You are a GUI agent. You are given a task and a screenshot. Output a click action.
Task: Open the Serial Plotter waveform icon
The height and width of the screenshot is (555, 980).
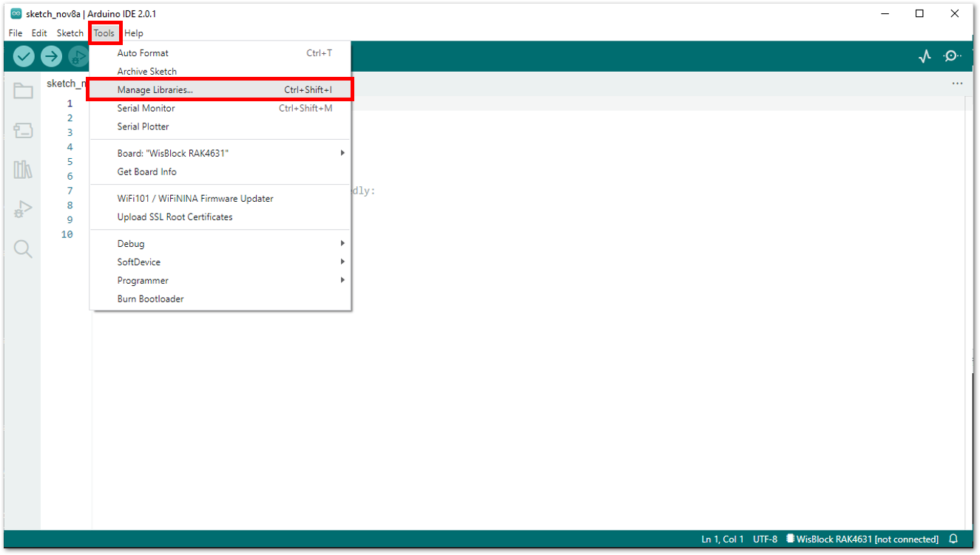(x=925, y=56)
